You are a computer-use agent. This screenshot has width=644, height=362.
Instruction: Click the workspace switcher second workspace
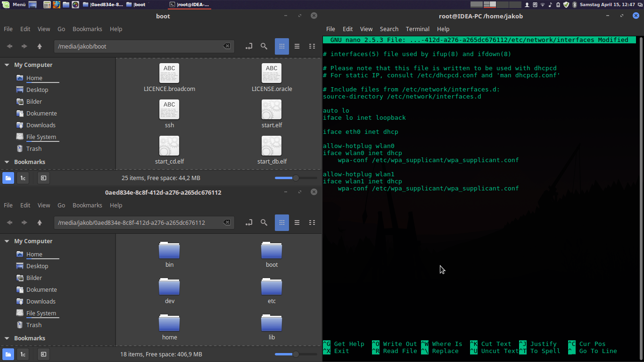(x=490, y=5)
